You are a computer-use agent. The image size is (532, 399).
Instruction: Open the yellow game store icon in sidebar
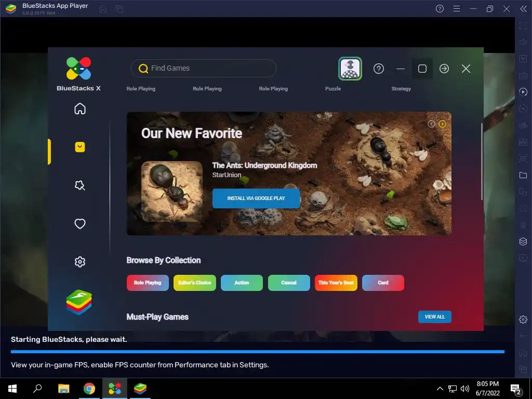(80, 147)
